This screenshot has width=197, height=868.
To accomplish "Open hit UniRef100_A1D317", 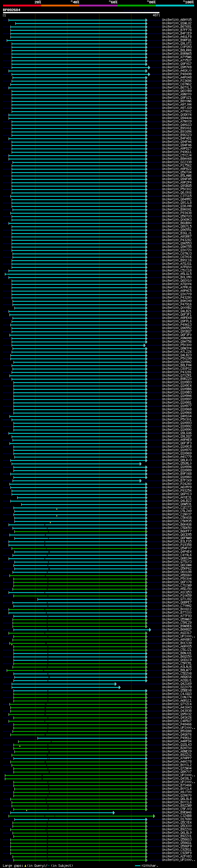I will (177, 632).
